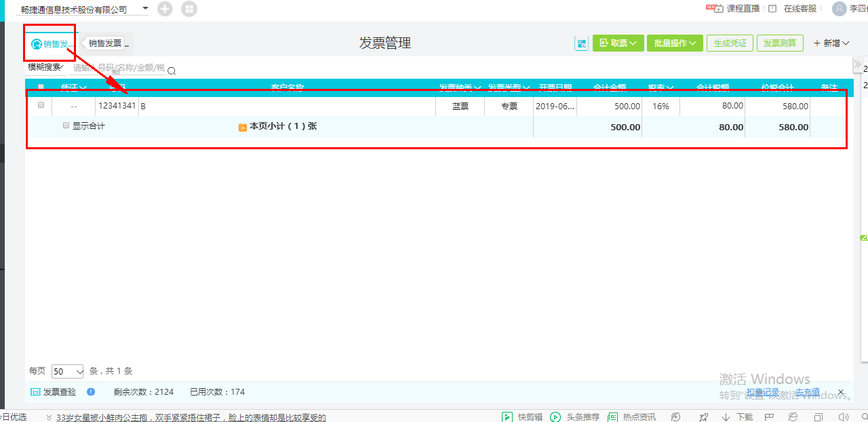Screen dimensions: 868x422
Task: Collapse the right panel with double chevron
Action: click(x=857, y=64)
